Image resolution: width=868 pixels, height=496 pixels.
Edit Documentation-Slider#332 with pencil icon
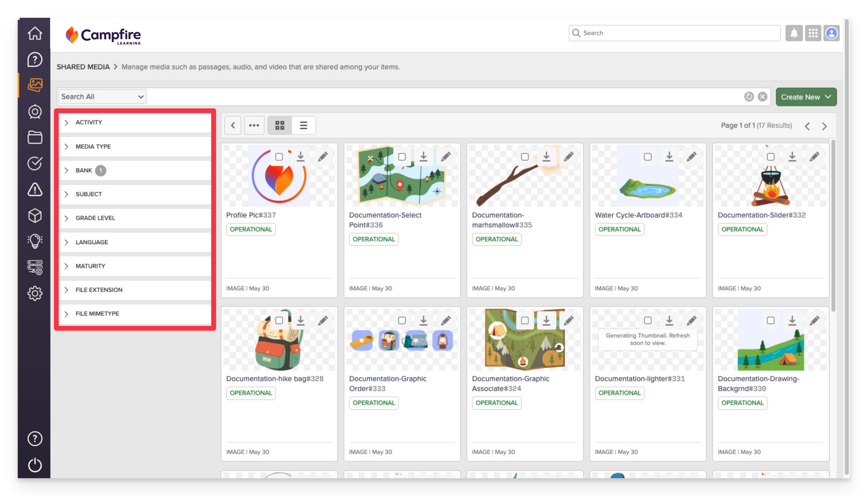(814, 157)
